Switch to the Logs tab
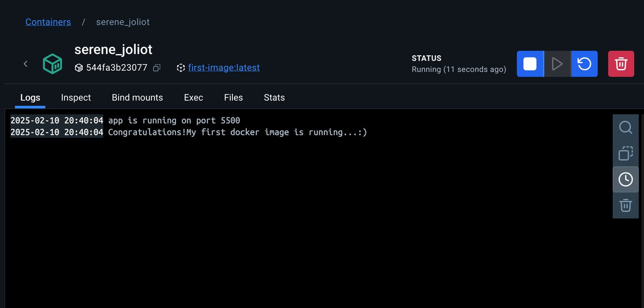This screenshot has height=308, width=644. (30, 98)
